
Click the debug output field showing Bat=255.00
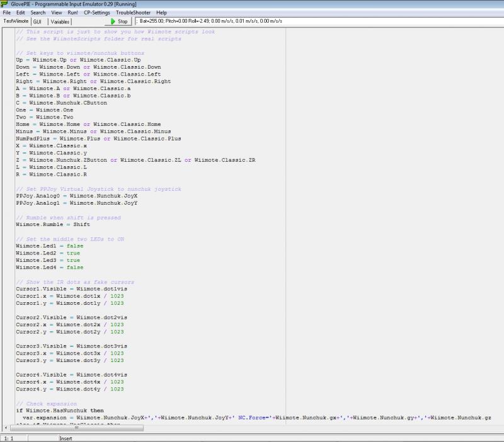tap(315, 21)
